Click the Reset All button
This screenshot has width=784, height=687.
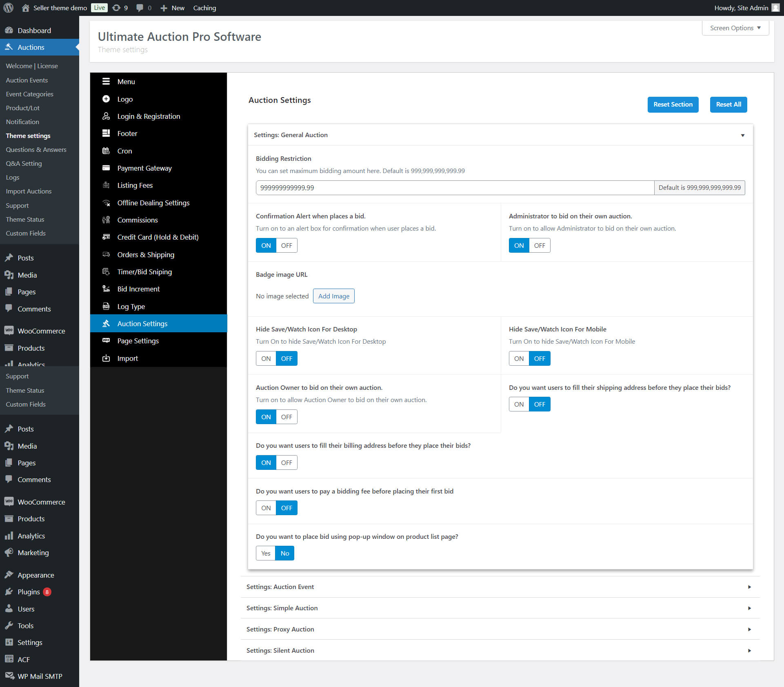click(728, 104)
